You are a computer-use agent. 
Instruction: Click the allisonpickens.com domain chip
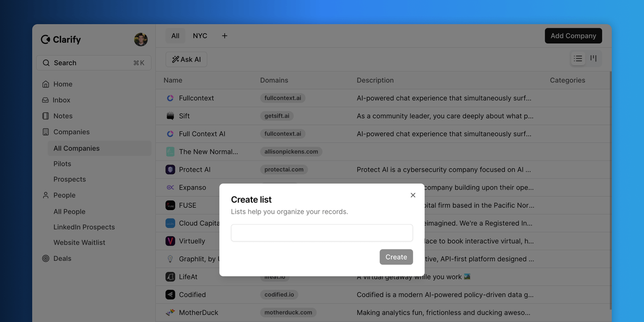pyautogui.click(x=291, y=152)
